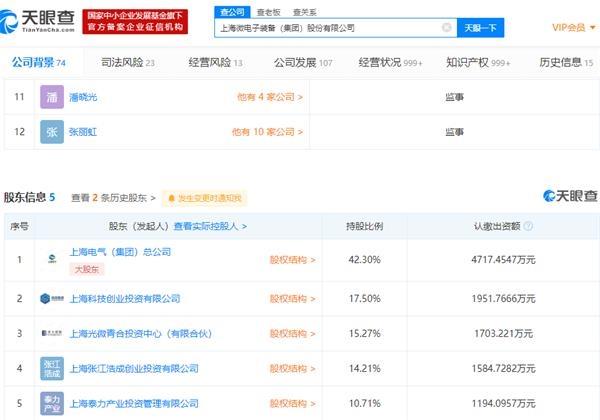Click the 张江浩成 logo icon
600x420 pixels.
[52, 368]
